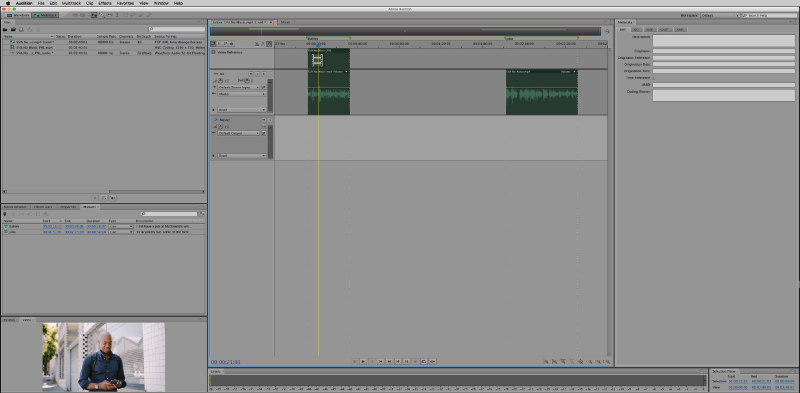
Task: Open Master track automation mode Read dropdown
Action: click(242, 156)
